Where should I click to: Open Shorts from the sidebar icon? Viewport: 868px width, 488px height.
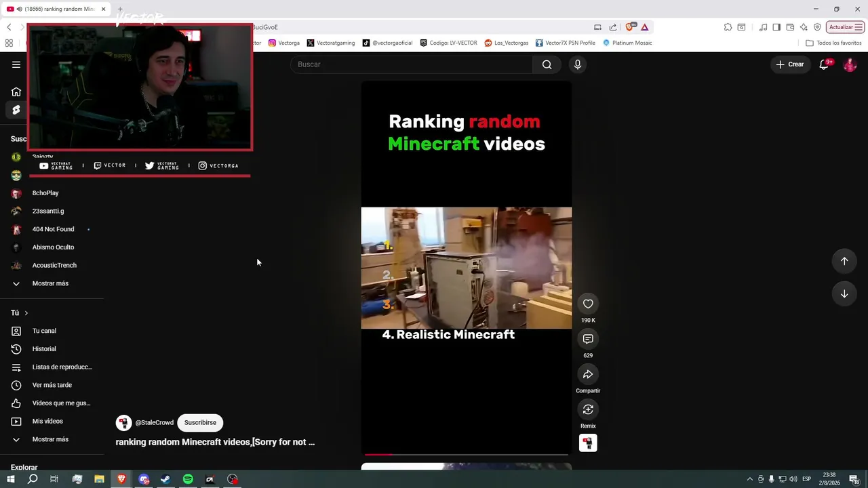coord(16,110)
